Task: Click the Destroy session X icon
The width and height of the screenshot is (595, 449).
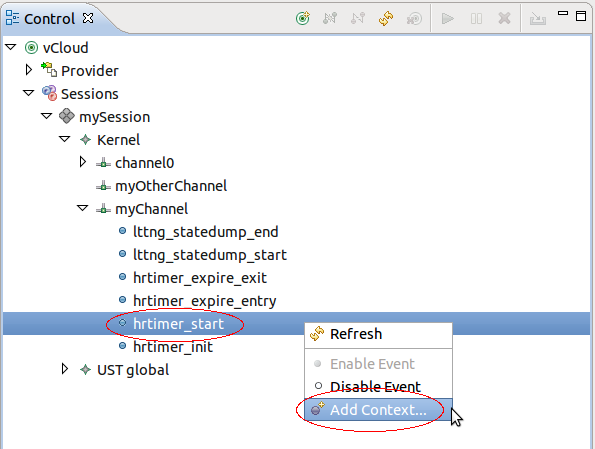Action: tap(504, 18)
